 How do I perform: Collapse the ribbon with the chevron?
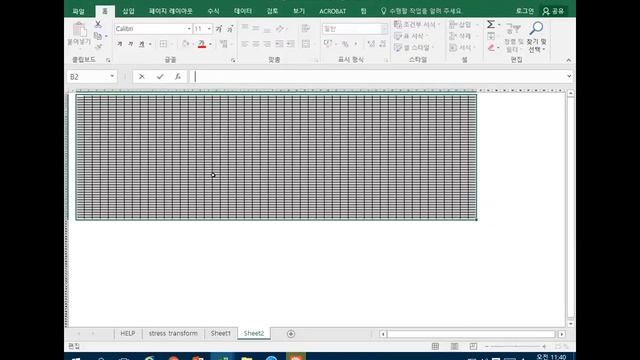click(x=569, y=60)
